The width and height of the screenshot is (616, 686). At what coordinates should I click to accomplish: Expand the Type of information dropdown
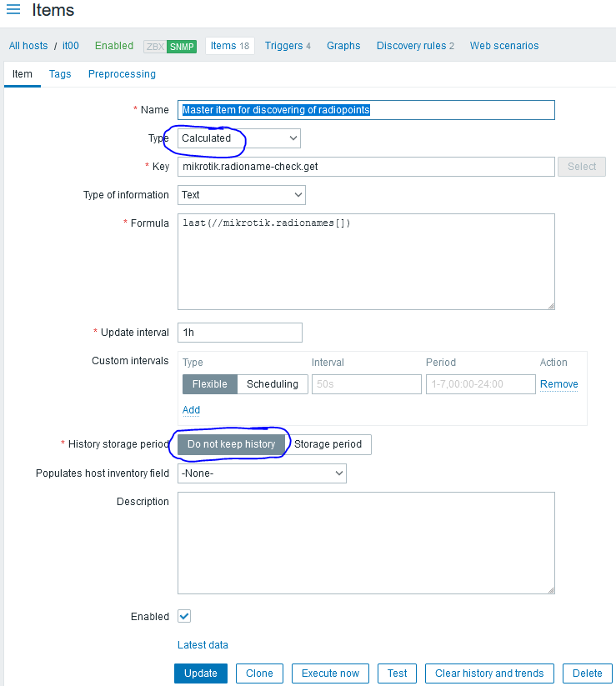click(x=242, y=195)
